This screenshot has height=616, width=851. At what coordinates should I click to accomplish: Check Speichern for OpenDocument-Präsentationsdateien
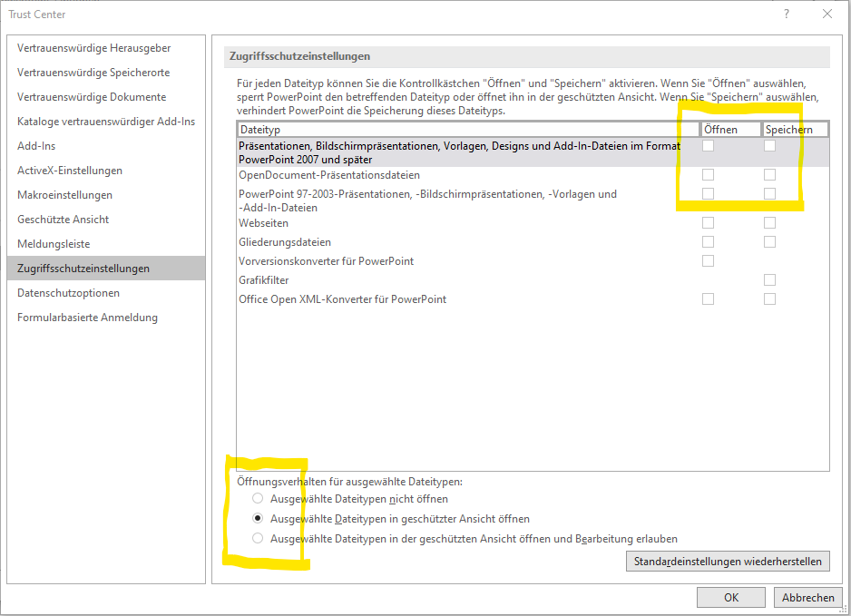pos(769,175)
